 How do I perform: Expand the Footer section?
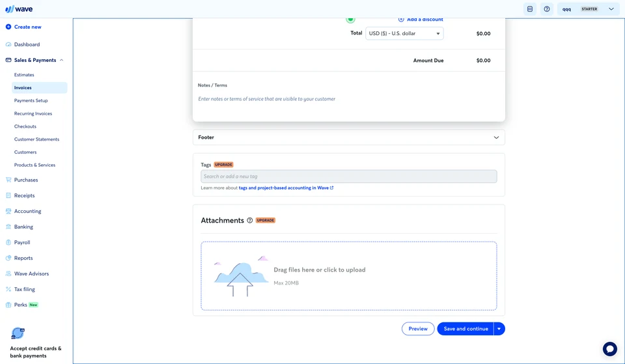click(349, 137)
